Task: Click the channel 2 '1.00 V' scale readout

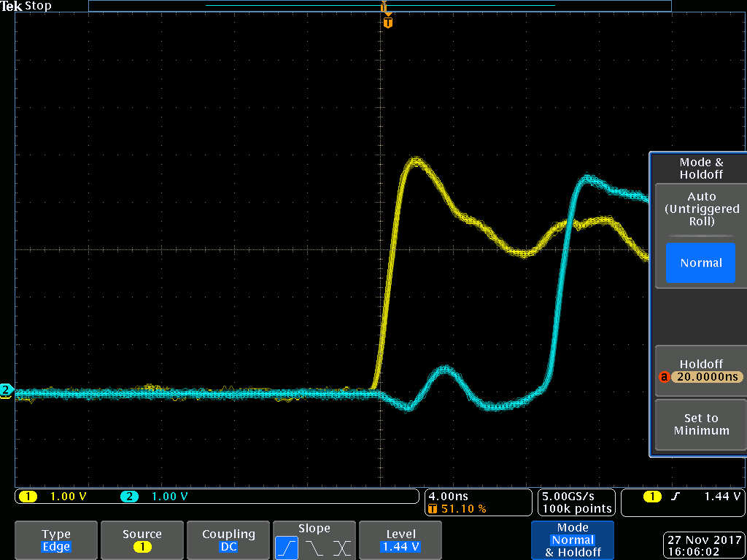Action: [x=169, y=497]
